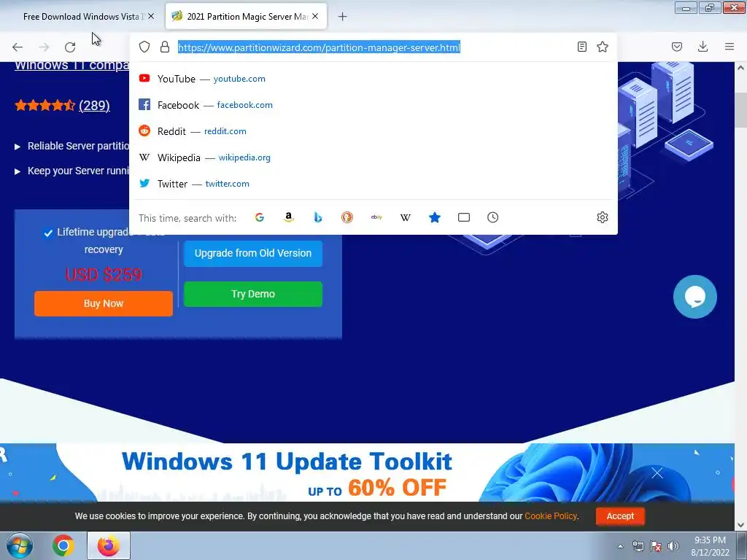The height and width of the screenshot is (560, 747).
Task: Search this time with Amazon
Action: [289, 217]
